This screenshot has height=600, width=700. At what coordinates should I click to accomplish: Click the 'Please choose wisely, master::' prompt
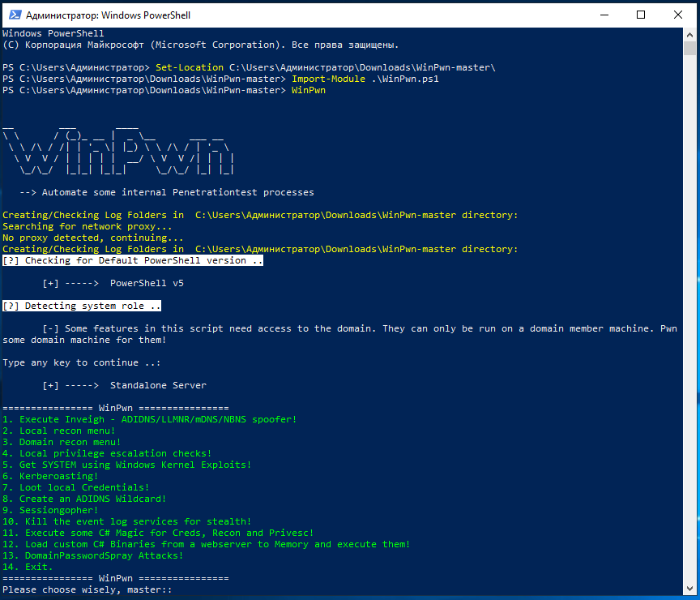pos(87,589)
